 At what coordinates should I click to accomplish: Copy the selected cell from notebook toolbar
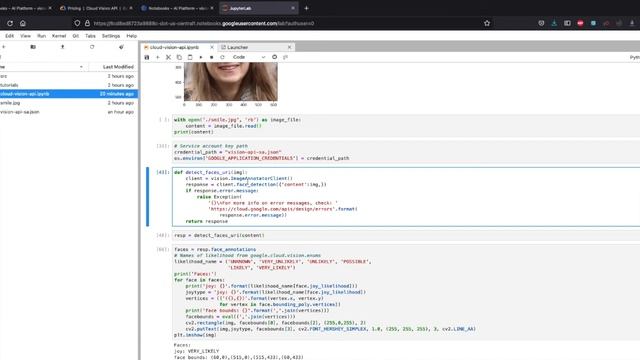pyautogui.click(x=179, y=57)
